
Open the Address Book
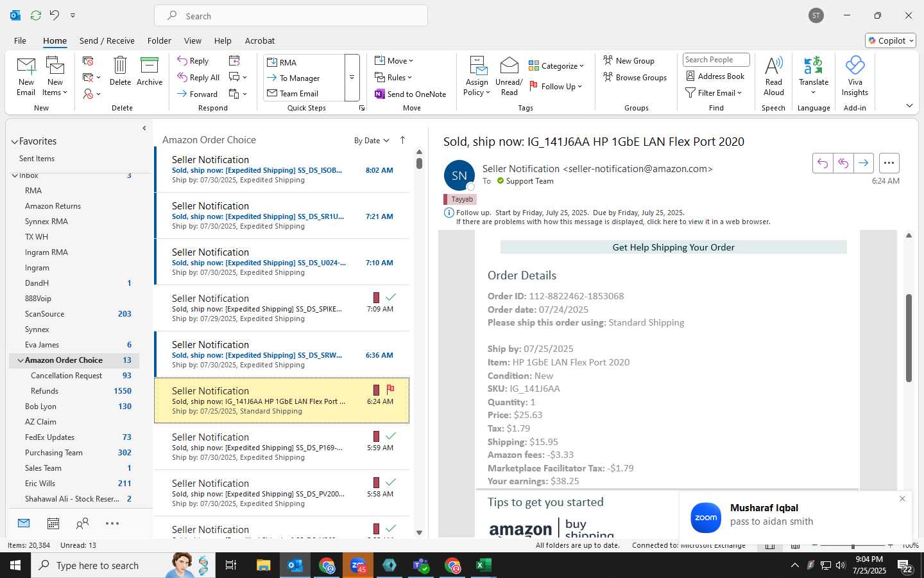coord(715,76)
